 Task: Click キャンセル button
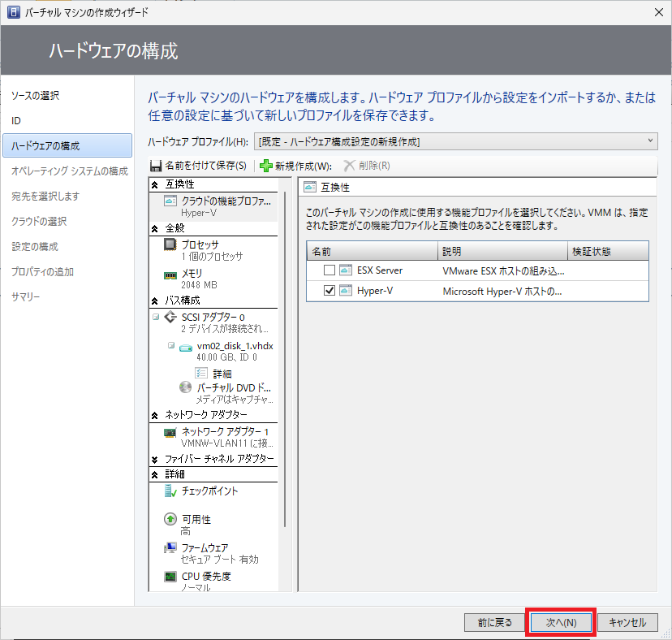point(627,622)
